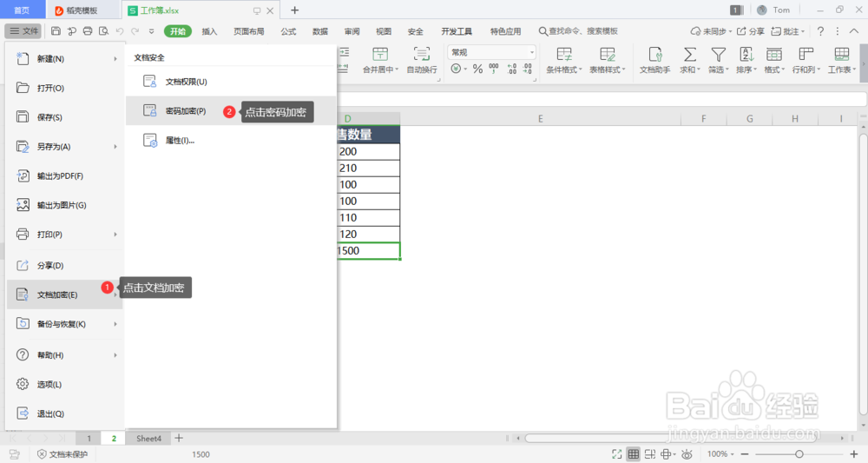The width and height of the screenshot is (868, 463).
Task: Click the redo arrow icon
Action: [135, 31]
